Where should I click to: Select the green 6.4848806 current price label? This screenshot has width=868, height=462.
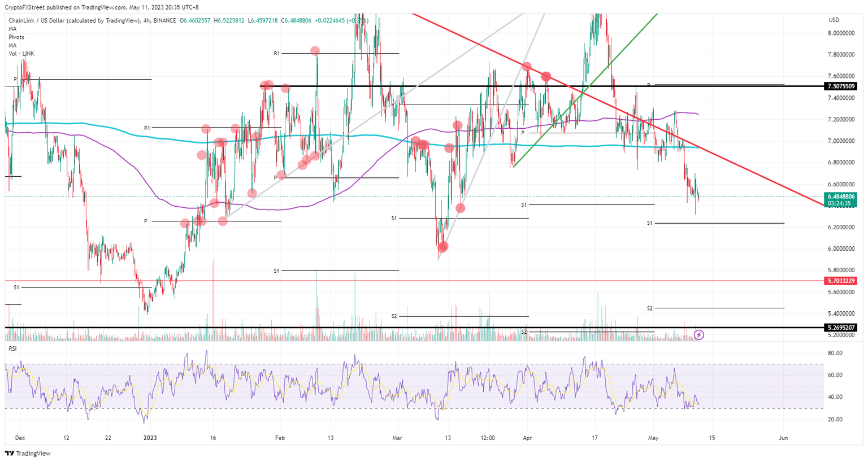pyautogui.click(x=841, y=197)
